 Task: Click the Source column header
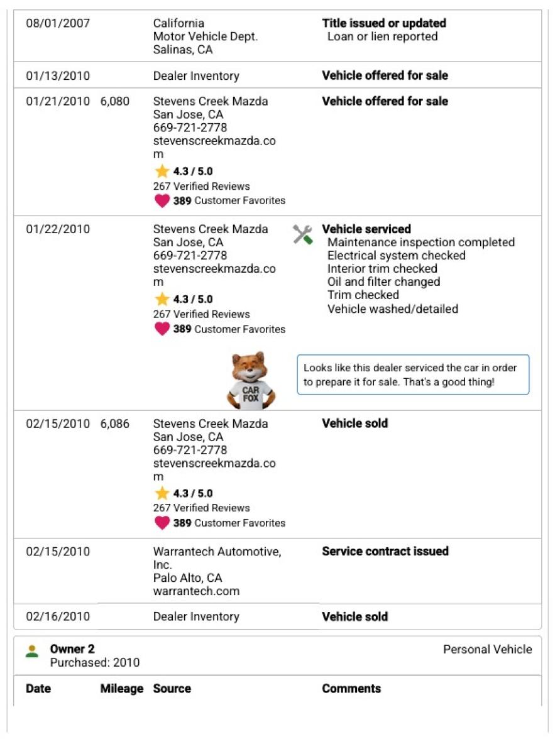pos(172,689)
